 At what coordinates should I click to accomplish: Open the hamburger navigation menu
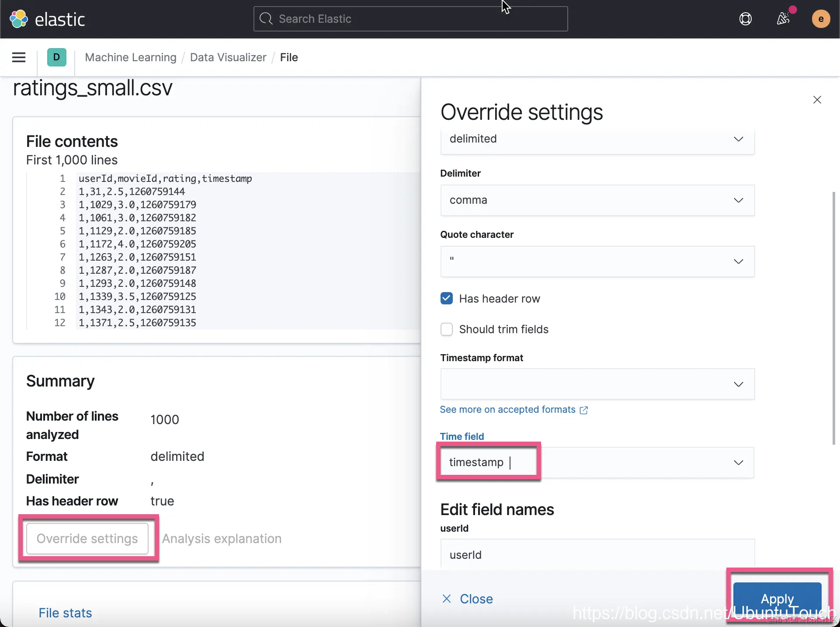point(18,57)
